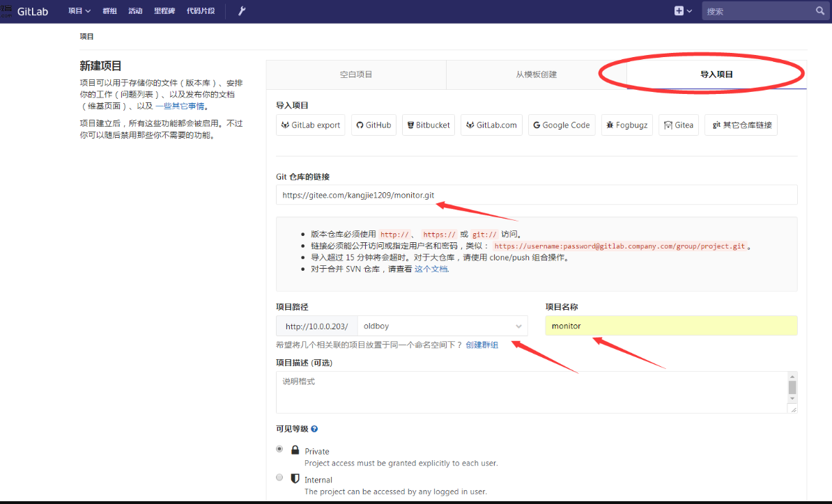This screenshot has width=832, height=504.
Task: Import from GitLab export
Action: [x=310, y=125]
